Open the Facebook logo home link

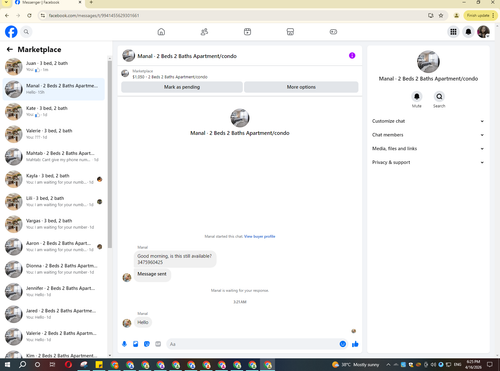tap(11, 32)
